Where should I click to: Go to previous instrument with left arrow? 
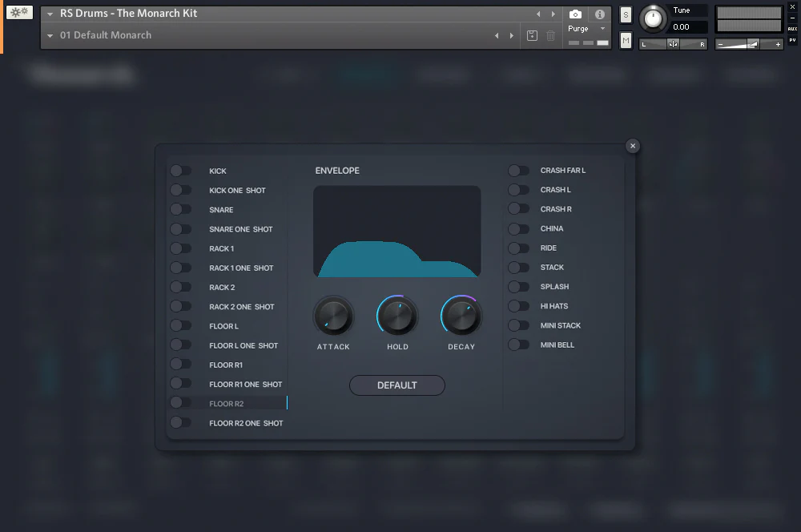[x=538, y=14]
